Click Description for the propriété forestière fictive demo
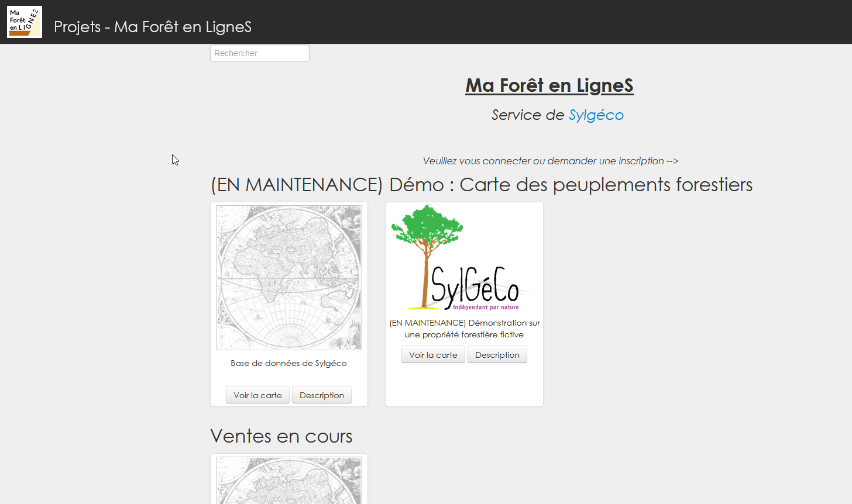852x504 pixels. pyautogui.click(x=497, y=355)
